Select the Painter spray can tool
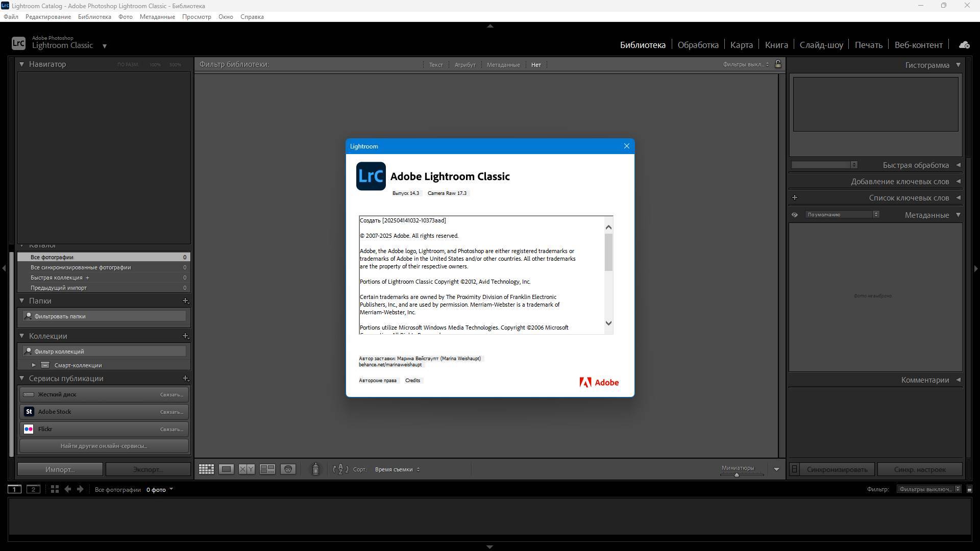This screenshot has height=551, width=980. point(315,469)
